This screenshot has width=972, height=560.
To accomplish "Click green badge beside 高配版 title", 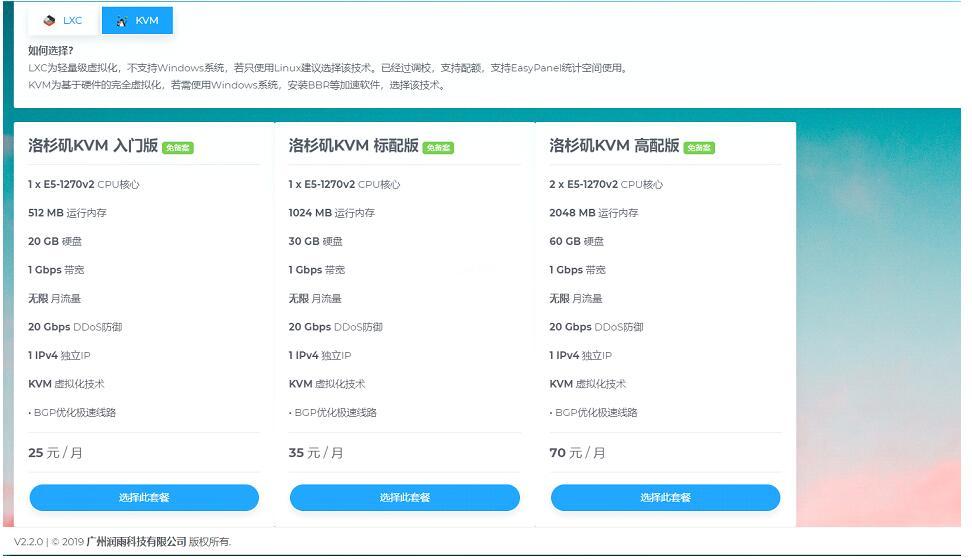I will click(699, 148).
